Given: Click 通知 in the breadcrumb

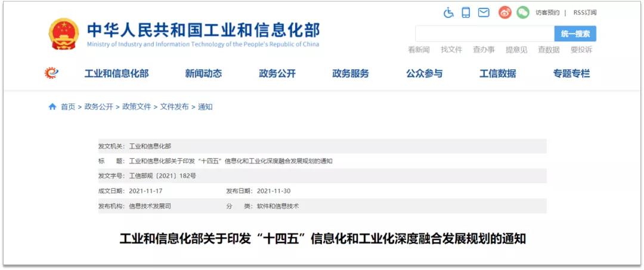Looking at the screenshot, I should pyautogui.click(x=205, y=107).
